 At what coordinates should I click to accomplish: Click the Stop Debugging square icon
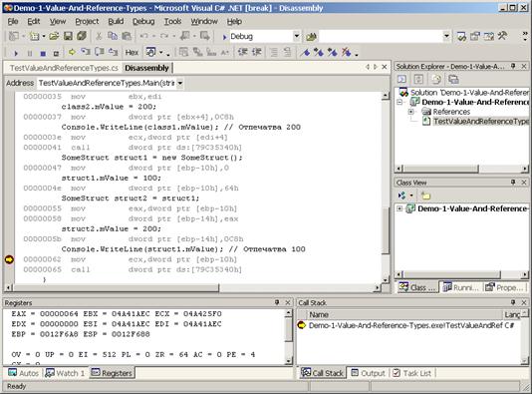tap(43, 53)
